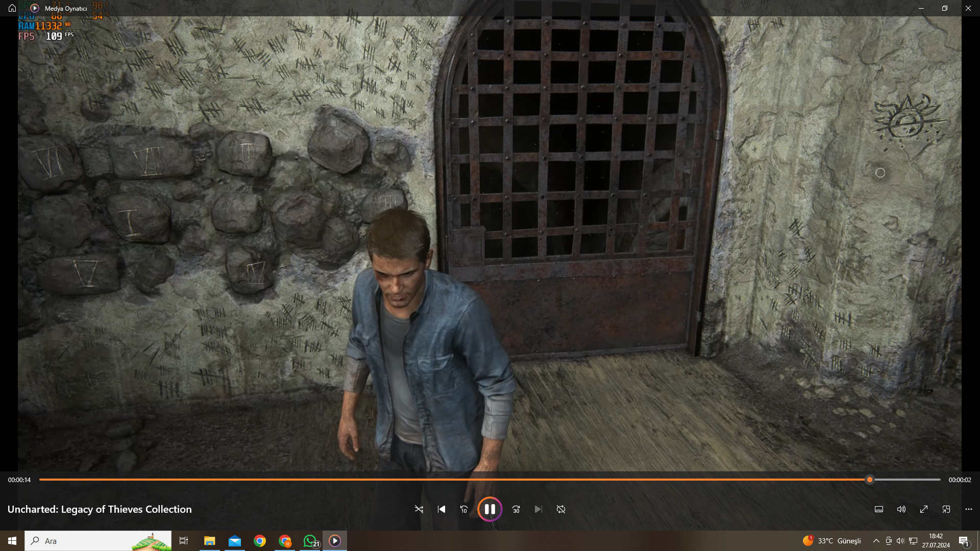
Task: Toggle repeat mode
Action: click(561, 509)
